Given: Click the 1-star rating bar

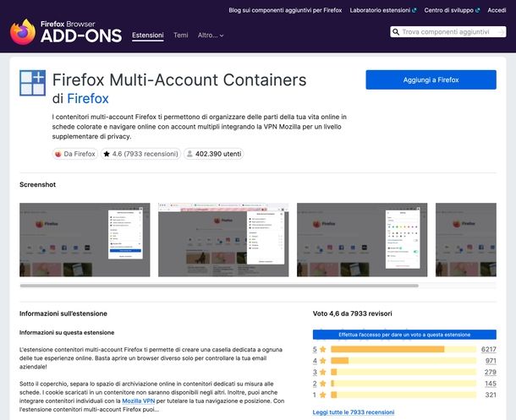Looking at the screenshot, I should pos(403,395).
